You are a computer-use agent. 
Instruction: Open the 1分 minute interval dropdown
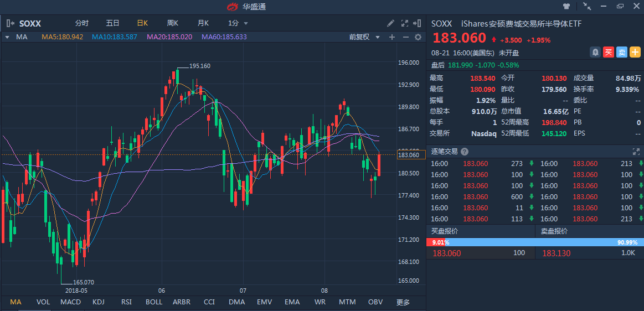pos(238,23)
